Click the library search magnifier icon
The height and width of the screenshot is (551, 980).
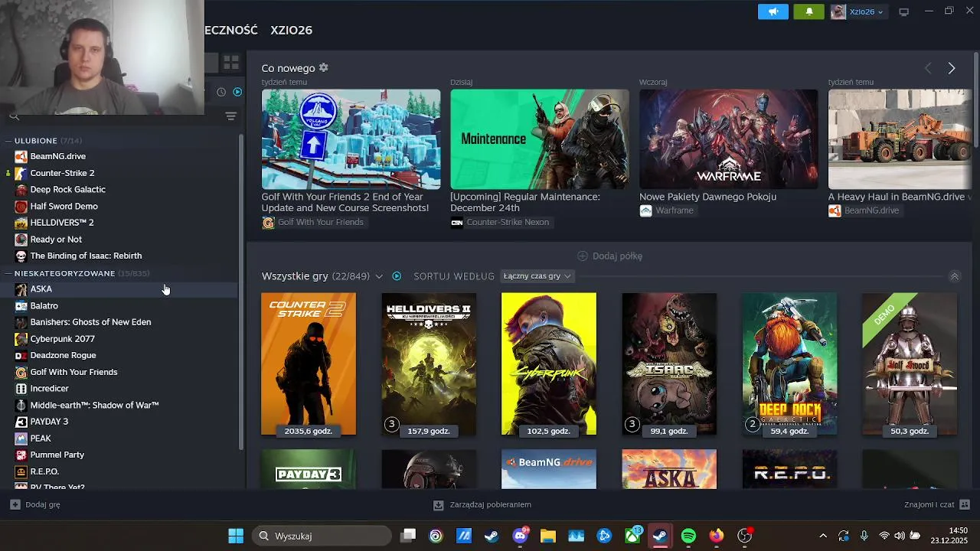click(x=14, y=116)
